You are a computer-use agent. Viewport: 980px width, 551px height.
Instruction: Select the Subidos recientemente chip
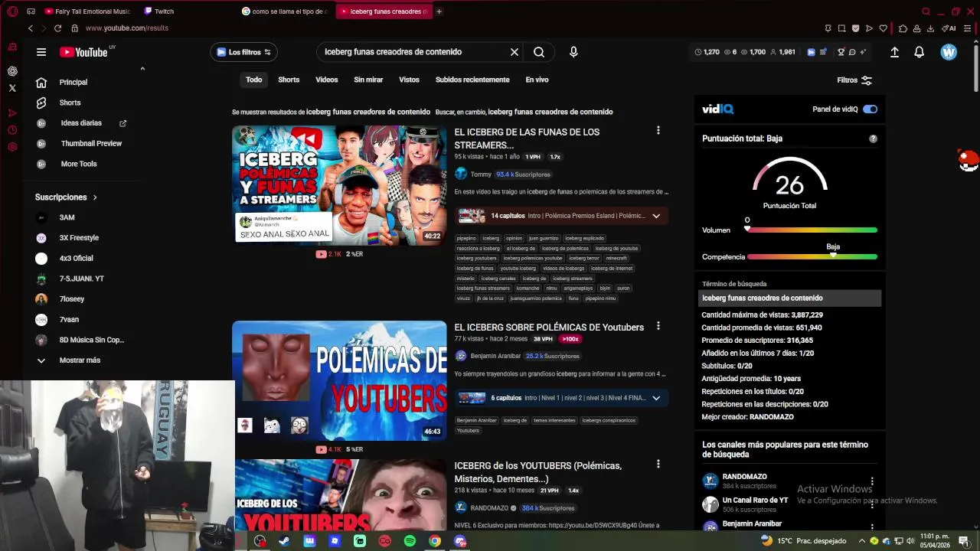472,80
